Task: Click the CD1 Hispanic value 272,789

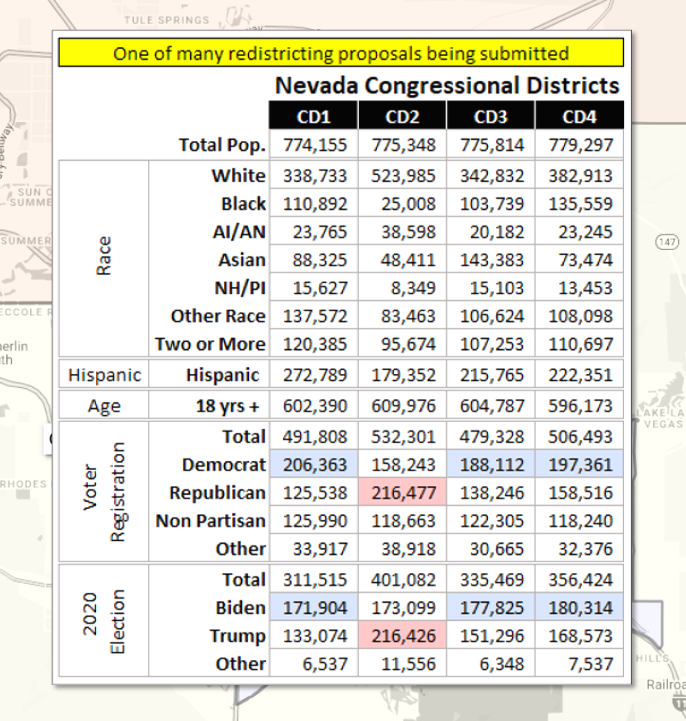Action: 312,376
